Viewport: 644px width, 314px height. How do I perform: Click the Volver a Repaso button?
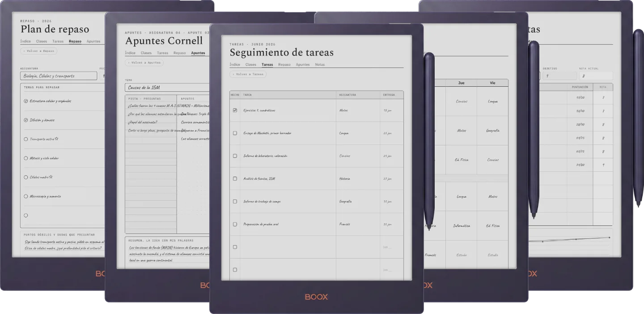(38, 51)
